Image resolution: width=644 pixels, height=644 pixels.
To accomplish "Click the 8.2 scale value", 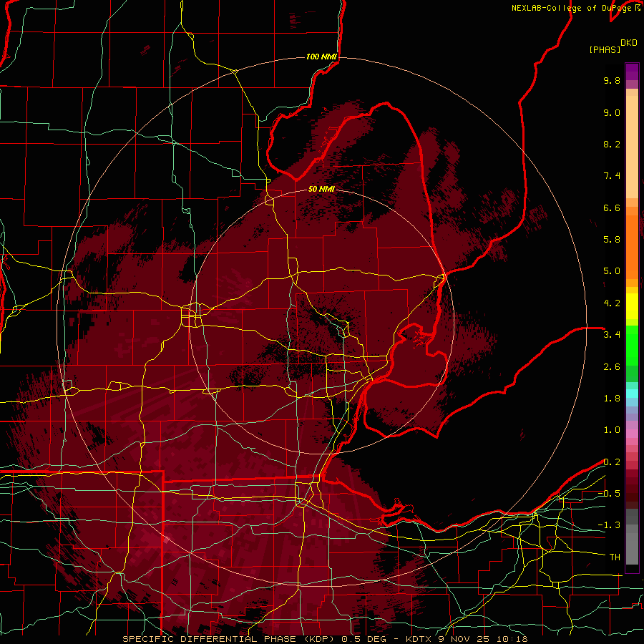I will pos(612,144).
